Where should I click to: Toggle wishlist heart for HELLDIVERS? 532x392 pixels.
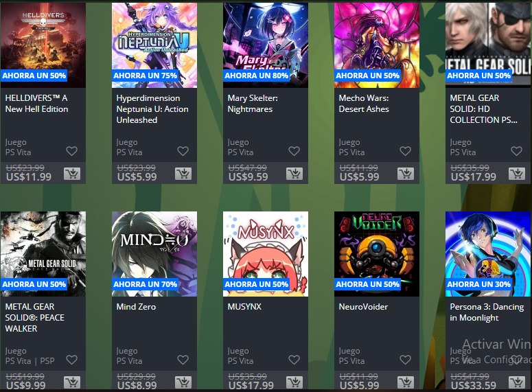[71, 151]
